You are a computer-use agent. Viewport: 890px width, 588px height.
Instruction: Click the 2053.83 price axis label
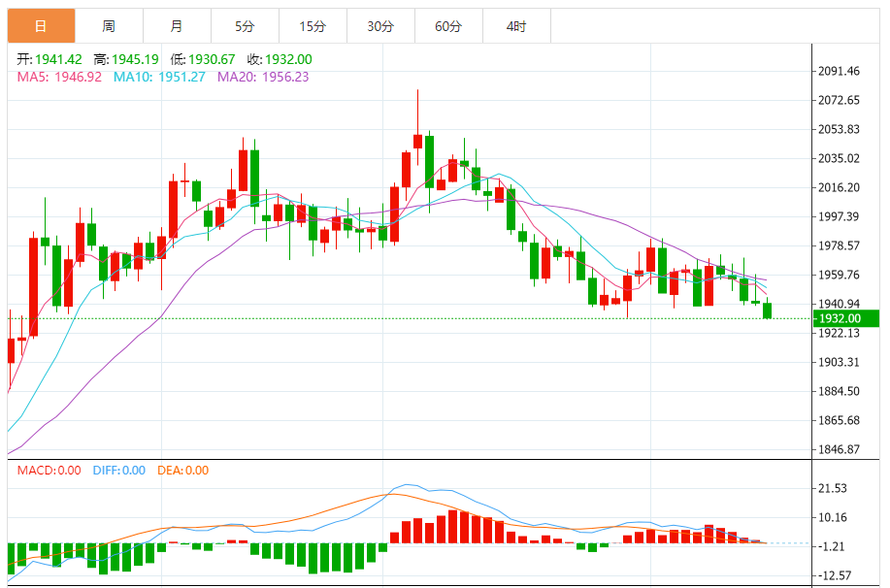(x=839, y=129)
